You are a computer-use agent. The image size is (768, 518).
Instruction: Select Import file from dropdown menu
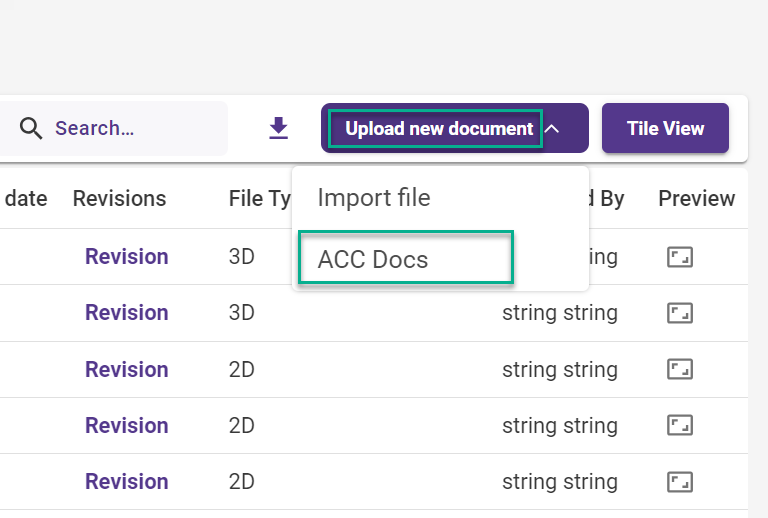pyautogui.click(x=374, y=198)
